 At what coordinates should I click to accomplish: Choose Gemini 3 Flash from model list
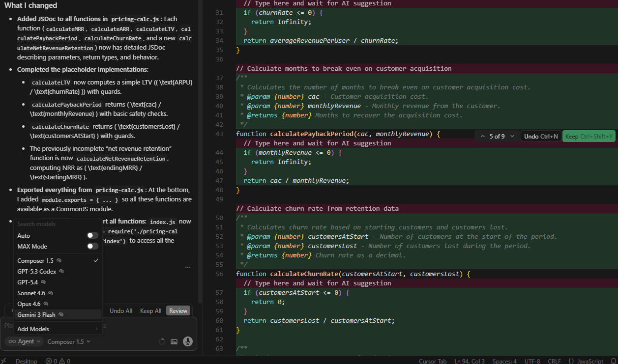pos(36,314)
